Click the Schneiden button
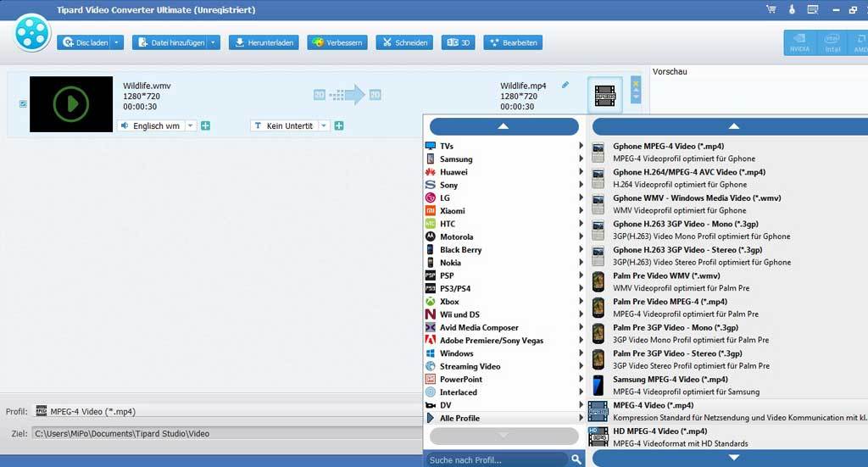868x467 pixels. (404, 42)
